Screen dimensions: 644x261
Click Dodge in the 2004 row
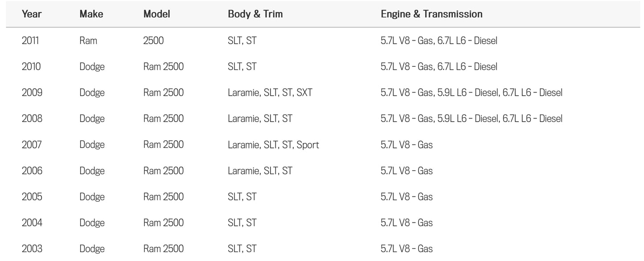click(x=92, y=223)
